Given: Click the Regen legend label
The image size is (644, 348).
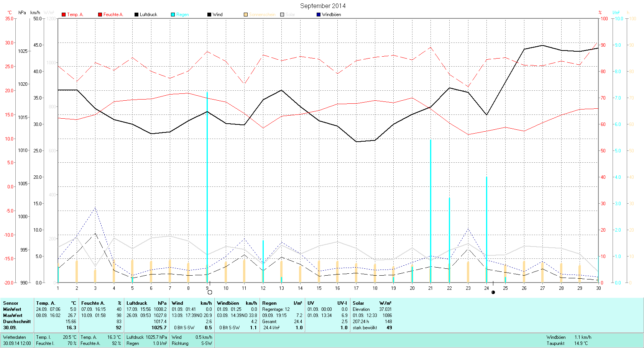Looking at the screenshot, I should point(182,15).
